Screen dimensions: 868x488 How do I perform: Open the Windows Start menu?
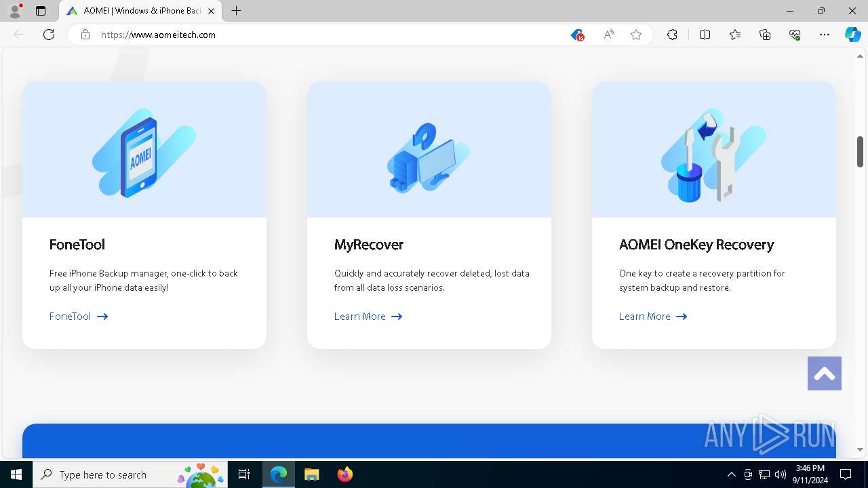pos(16,474)
